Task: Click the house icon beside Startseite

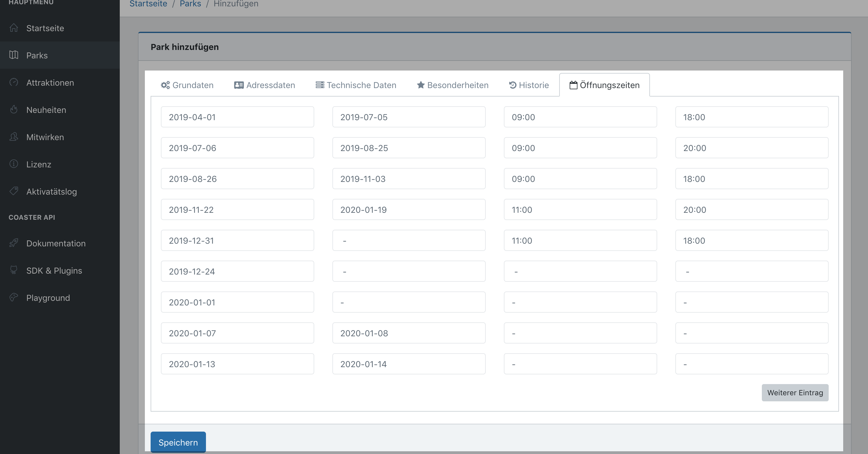Action: tap(14, 28)
